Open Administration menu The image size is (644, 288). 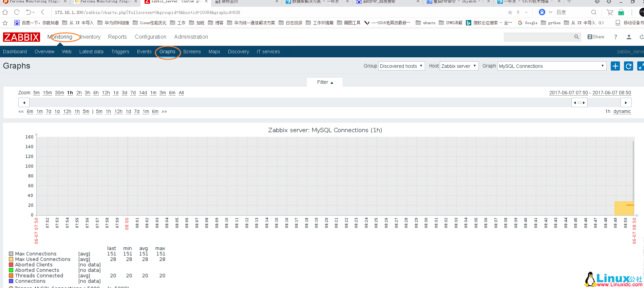[191, 37]
